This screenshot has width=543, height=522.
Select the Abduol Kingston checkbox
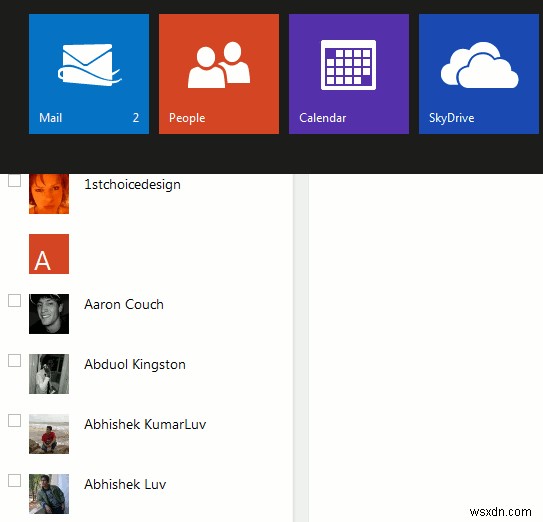point(14,360)
